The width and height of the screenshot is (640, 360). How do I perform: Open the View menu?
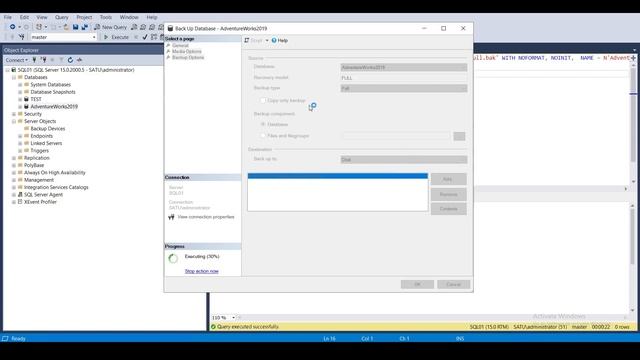[x=42, y=17]
